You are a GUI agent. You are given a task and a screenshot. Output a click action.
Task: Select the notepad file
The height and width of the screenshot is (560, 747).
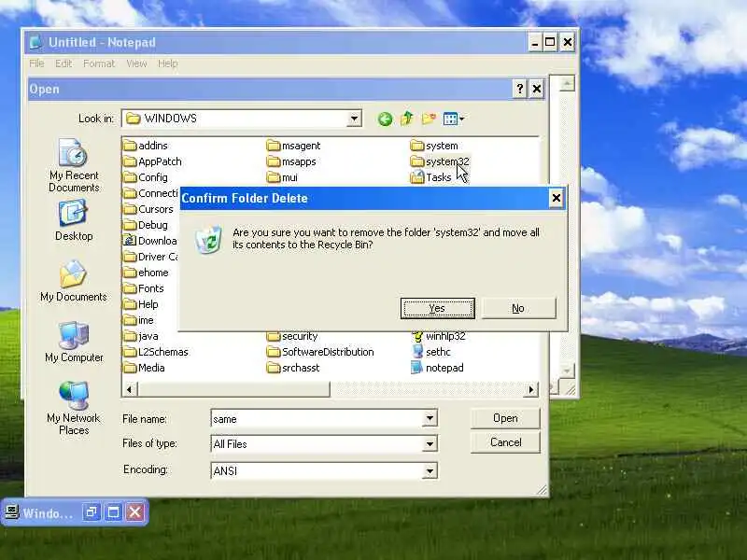pos(437,368)
